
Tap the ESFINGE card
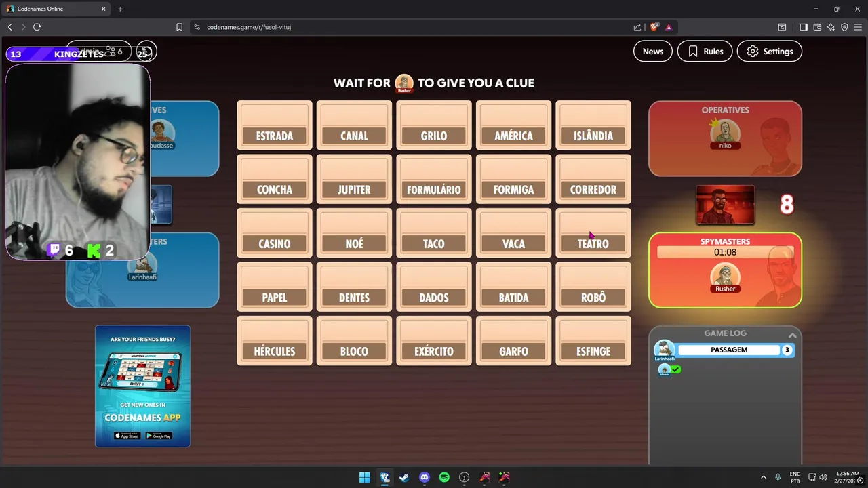coord(593,341)
